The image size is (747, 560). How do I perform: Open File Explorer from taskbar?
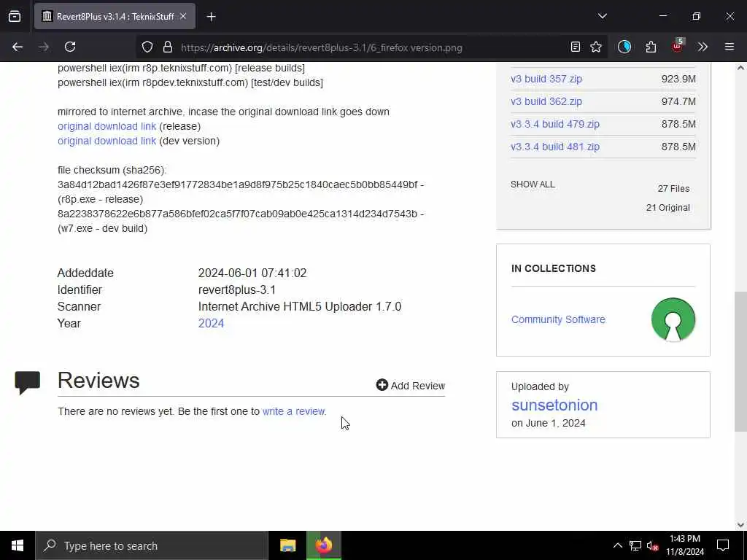[287, 545]
